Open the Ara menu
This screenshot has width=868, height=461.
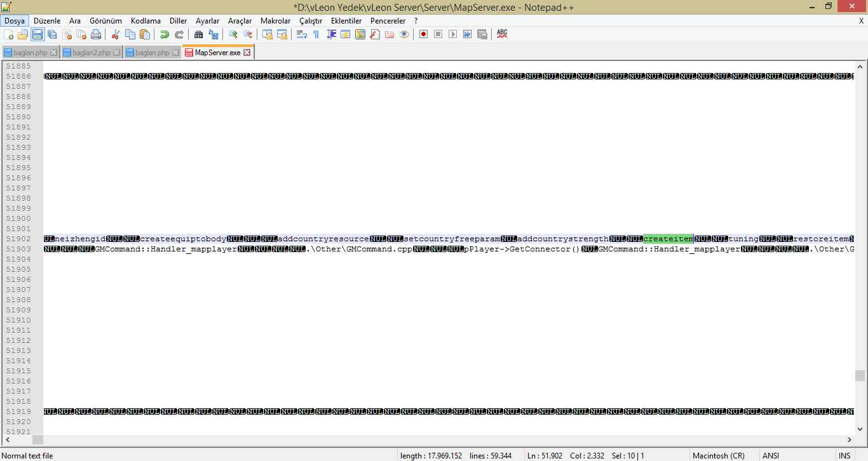[x=75, y=21]
